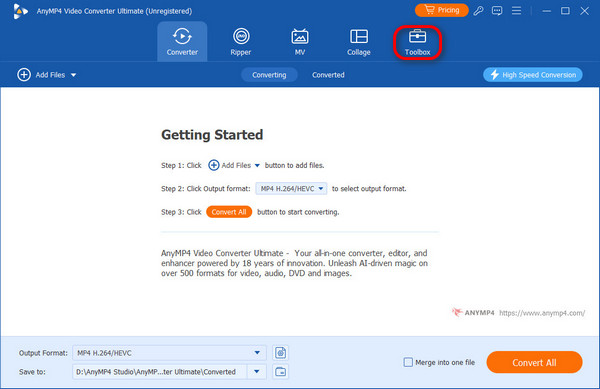The height and width of the screenshot is (389, 600).
Task: Show the Converting list
Action: pyautogui.click(x=269, y=75)
